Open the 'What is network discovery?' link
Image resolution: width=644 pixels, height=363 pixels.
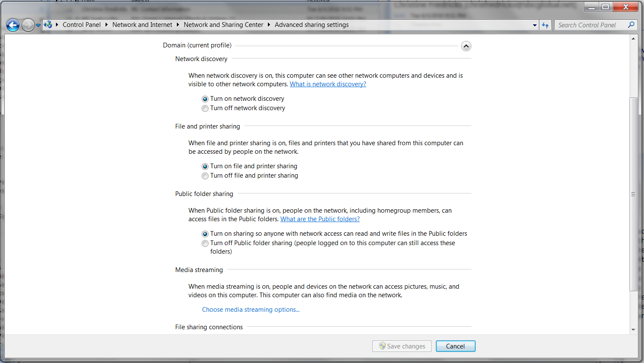[328, 84]
